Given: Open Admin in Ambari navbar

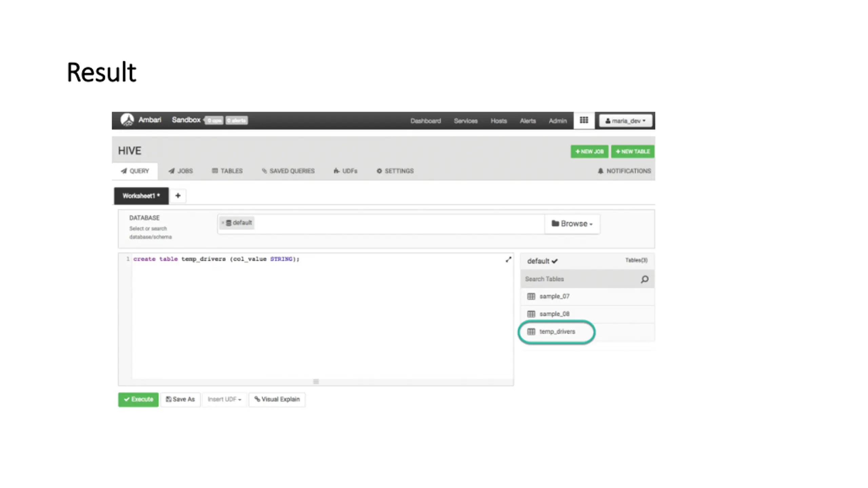Looking at the screenshot, I should [558, 121].
